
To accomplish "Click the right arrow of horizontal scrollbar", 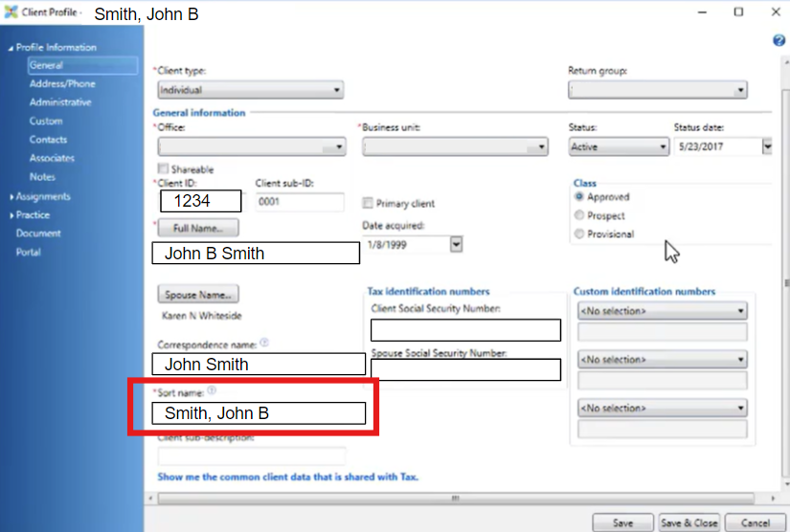I will click(x=773, y=499).
